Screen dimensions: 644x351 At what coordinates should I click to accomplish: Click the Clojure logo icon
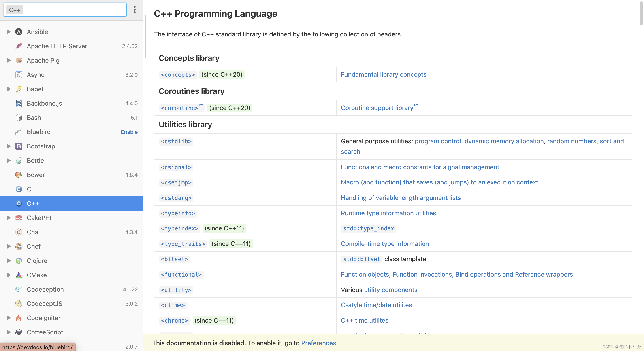19,260
